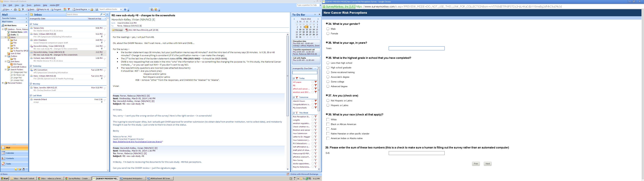Collapse the Today email group
644x181 pixels.
pyautogui.click(x=31, y=24)
